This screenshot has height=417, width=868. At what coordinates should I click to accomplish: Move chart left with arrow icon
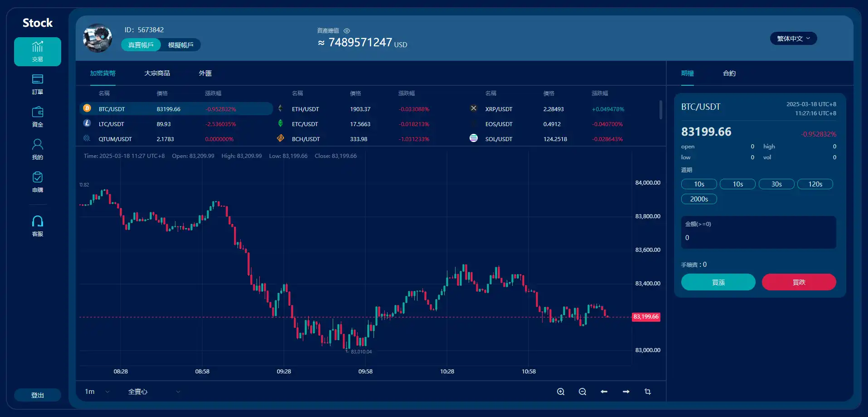(x=604, y=392)
